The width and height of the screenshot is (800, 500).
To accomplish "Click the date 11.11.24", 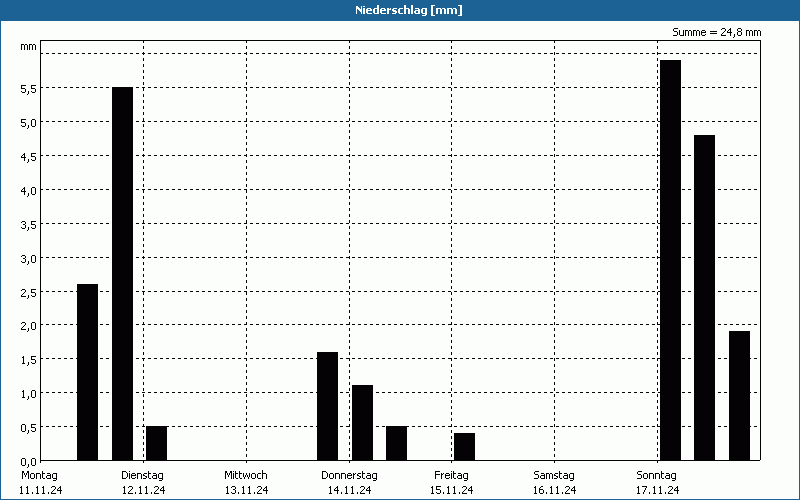I will click(x=40, y=490).
